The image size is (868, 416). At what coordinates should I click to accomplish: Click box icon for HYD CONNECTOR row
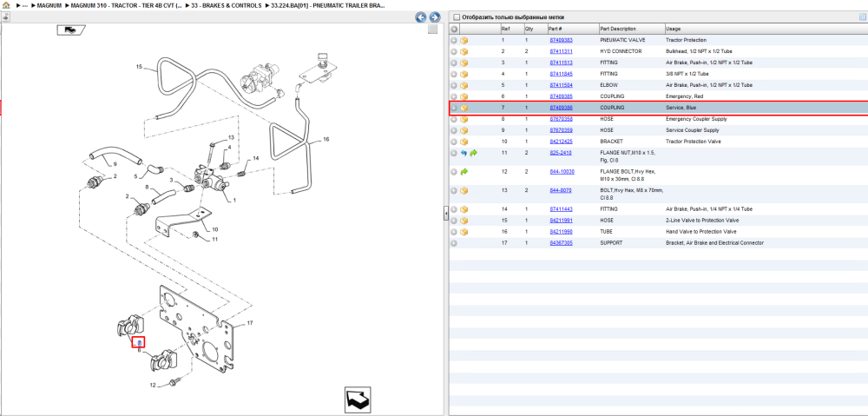coord(464,51)
